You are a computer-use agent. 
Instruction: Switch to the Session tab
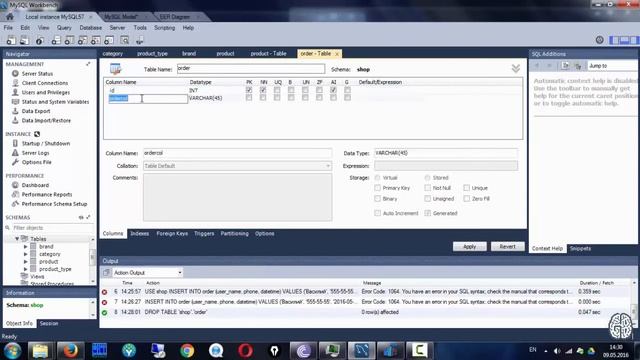tap(49, 323)
